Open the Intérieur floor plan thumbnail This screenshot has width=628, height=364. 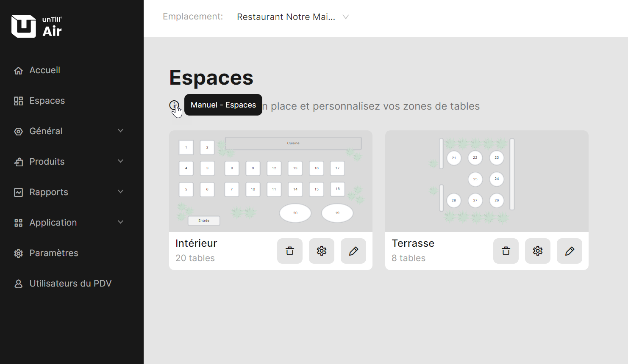270,181
